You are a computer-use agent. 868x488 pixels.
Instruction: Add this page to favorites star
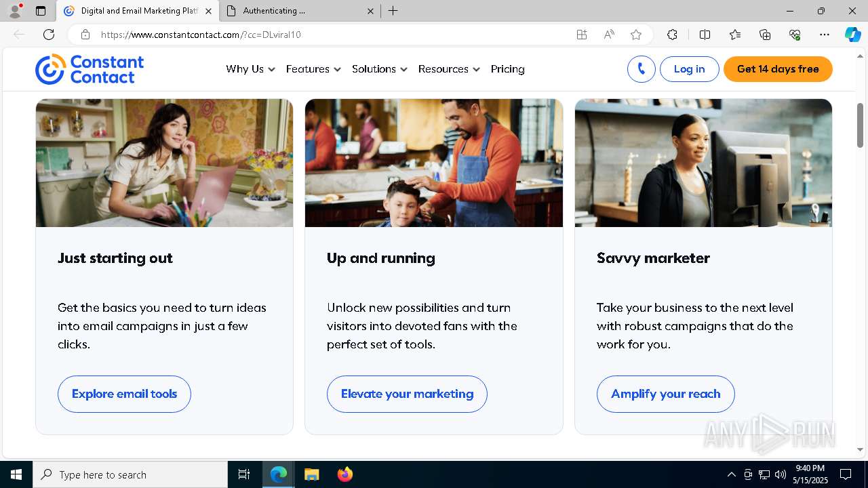coord(636,35)
